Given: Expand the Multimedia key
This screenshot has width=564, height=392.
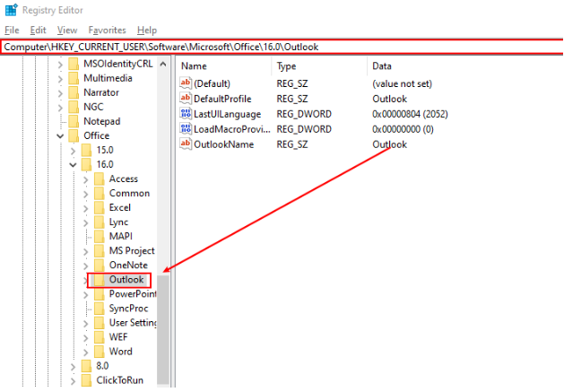Looking at the screenshot, I should pos(60,79).
